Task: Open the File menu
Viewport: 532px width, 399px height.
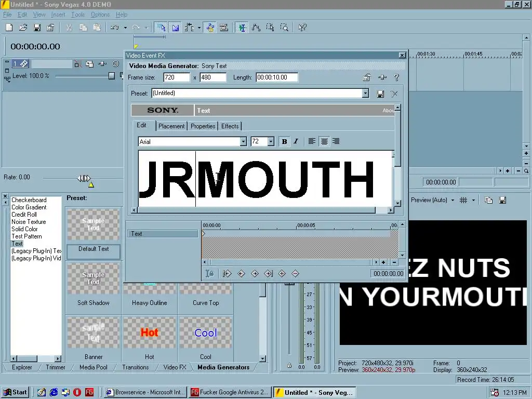Action: pyautogui.click(x=7, y=15)
